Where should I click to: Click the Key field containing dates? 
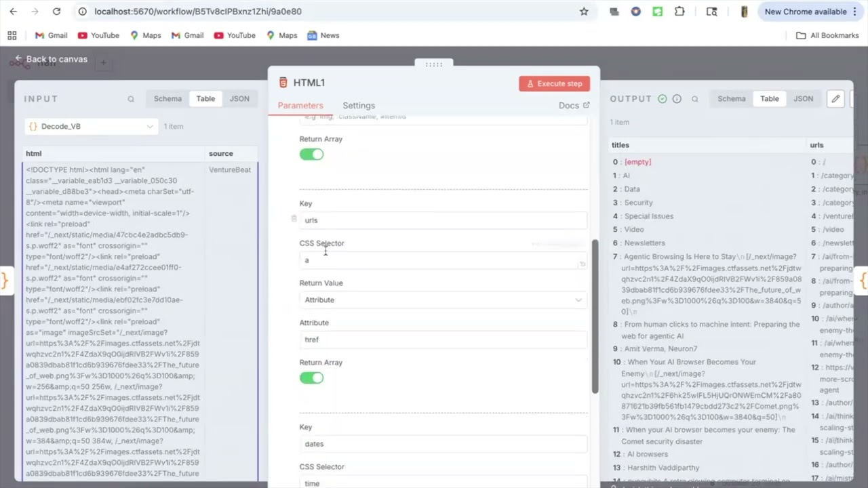click(x=443, y=444)
